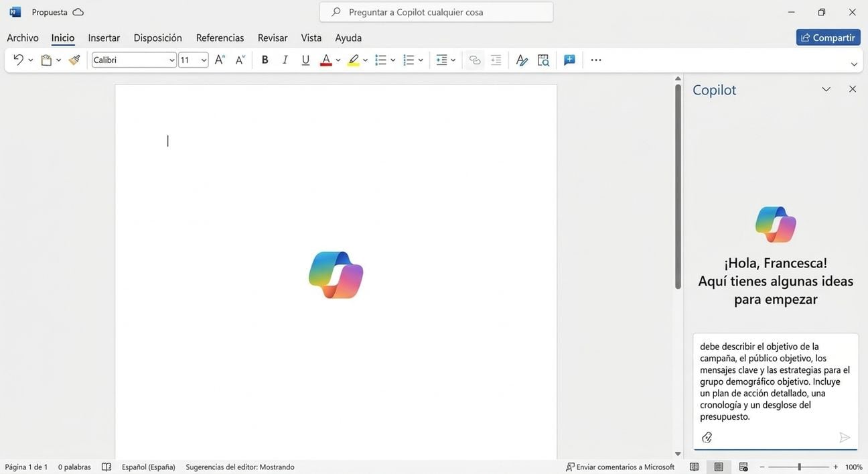
Task: Toggle bold formatting
Action: tap(265, 60)
